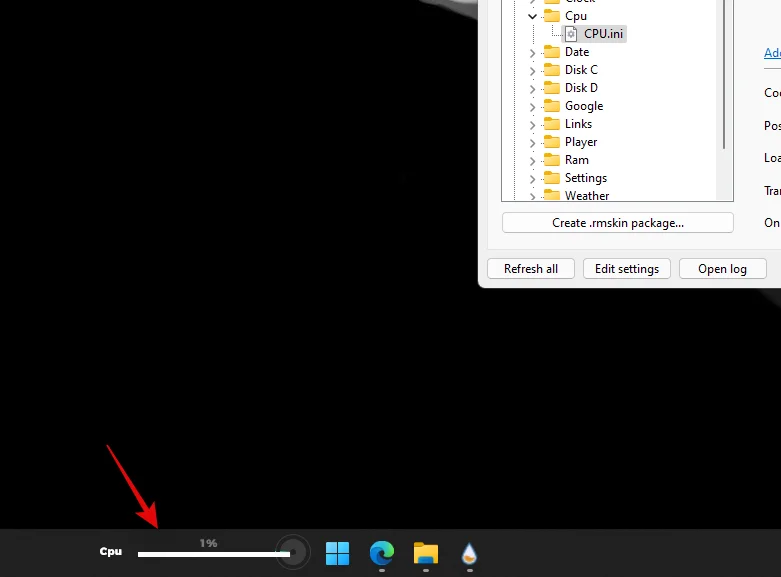Viewport: 781px width, 577px height.
Task: Select the Settings folder
Action: pos(575,178)
